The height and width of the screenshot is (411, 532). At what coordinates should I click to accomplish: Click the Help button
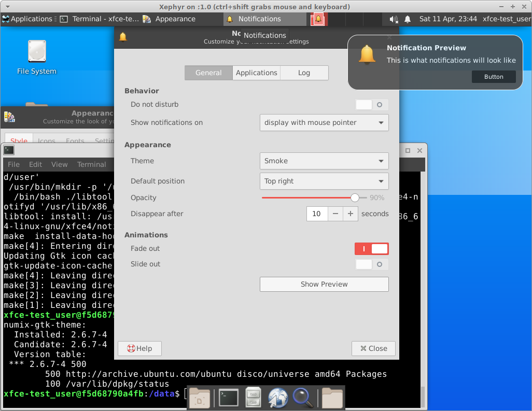click(x=139, y=349)
